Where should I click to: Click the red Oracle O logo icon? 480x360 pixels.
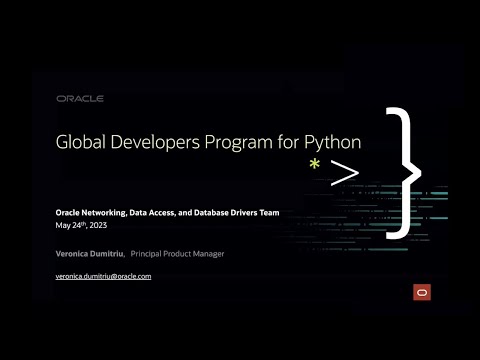(x=422, y=292)
